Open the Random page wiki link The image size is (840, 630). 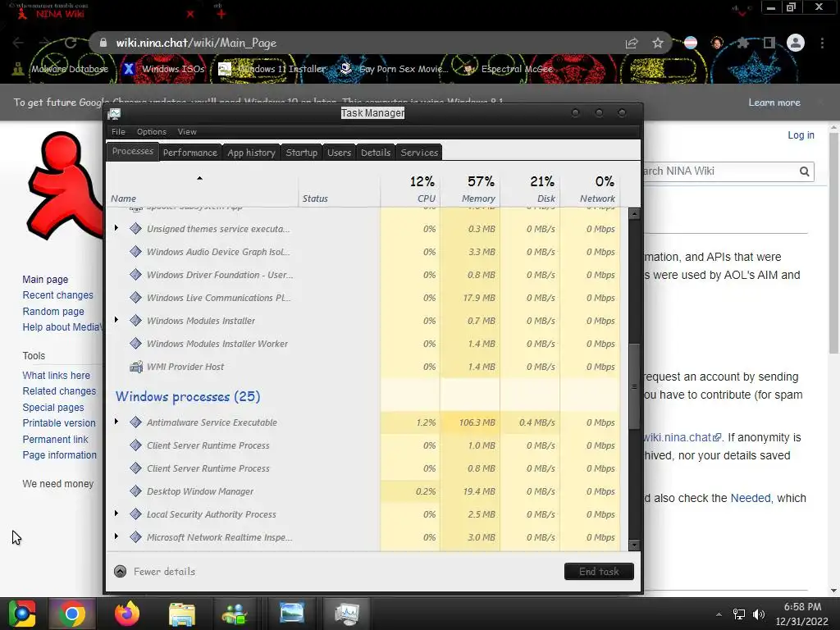(53, 311)
